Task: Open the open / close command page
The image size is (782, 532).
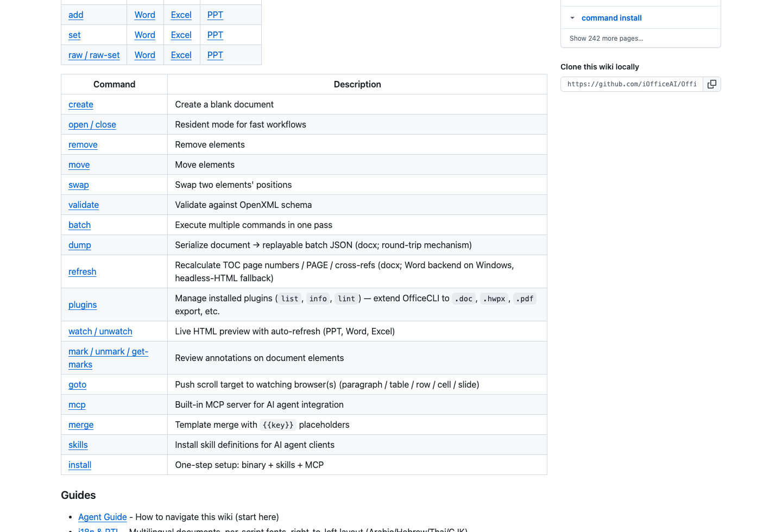Action: [x=92, y=125]
